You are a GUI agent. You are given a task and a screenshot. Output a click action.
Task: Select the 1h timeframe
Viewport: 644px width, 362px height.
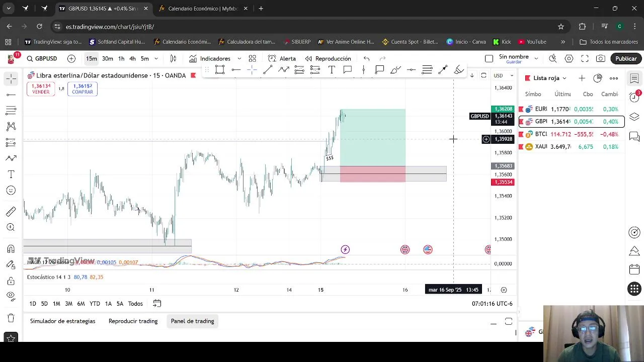click(x=121, y=59)
